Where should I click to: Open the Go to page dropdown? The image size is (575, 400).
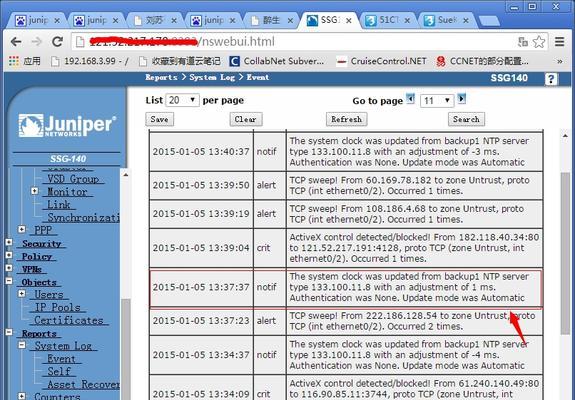tap(437, 100)
